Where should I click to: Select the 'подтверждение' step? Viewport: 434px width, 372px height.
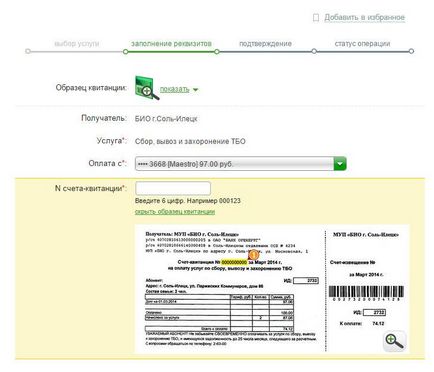coord(265,44)
